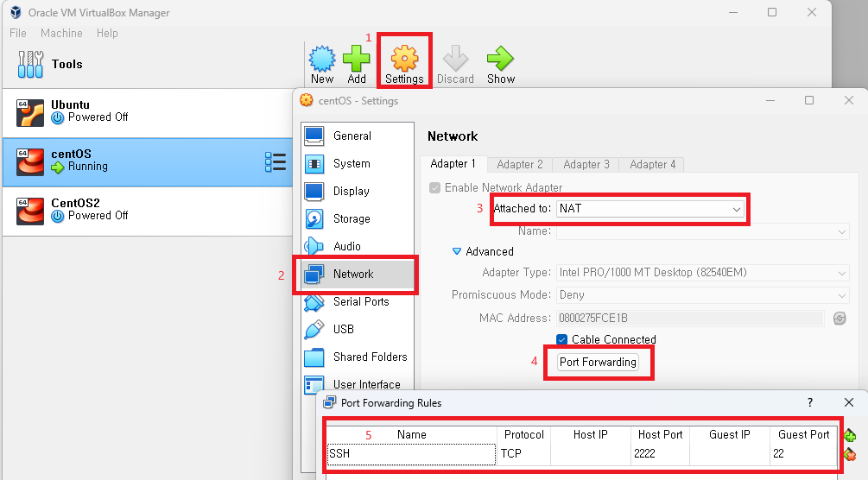The image size is (868, 480).
Task: Select the running centOS virtual machine
Action: click(x=148, y=162)
